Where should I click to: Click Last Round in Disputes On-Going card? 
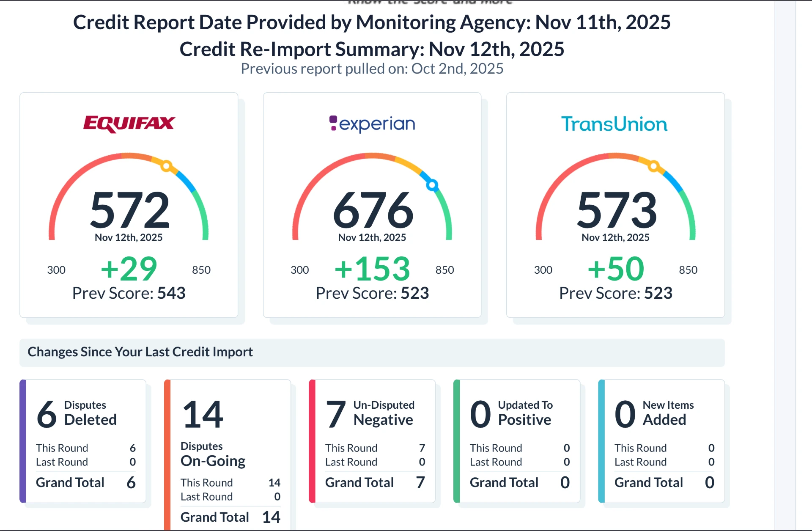pos(230,497)
